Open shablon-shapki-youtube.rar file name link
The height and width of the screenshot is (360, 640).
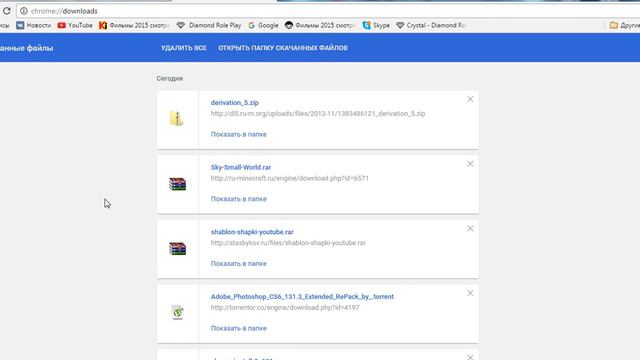pyautogui.click(x=252, y=232)
